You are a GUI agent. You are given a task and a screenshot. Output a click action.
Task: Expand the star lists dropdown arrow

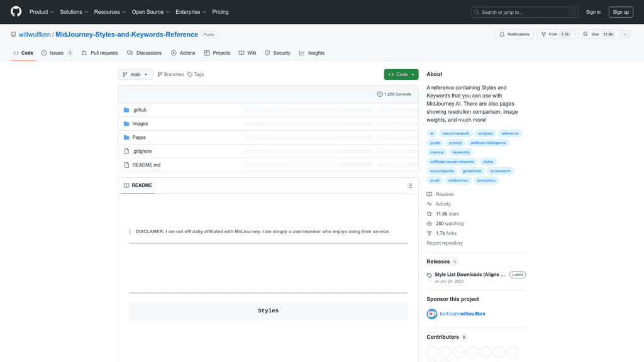click(625, 35)
